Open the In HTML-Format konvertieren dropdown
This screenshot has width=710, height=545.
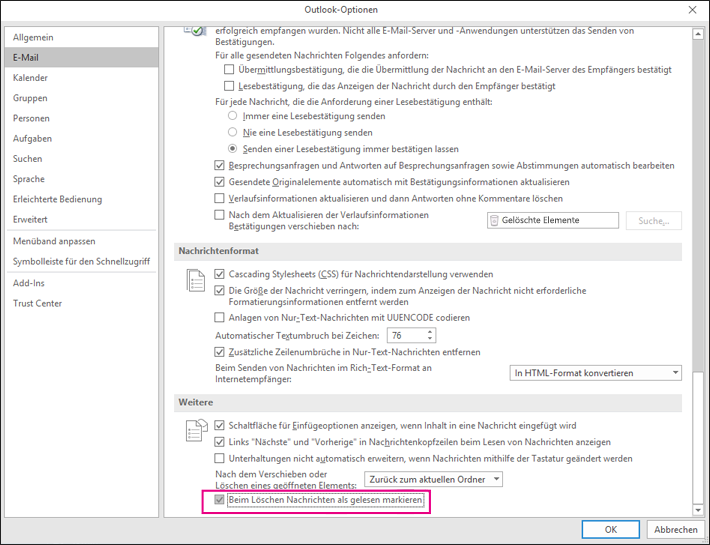[x=595, y=373]
